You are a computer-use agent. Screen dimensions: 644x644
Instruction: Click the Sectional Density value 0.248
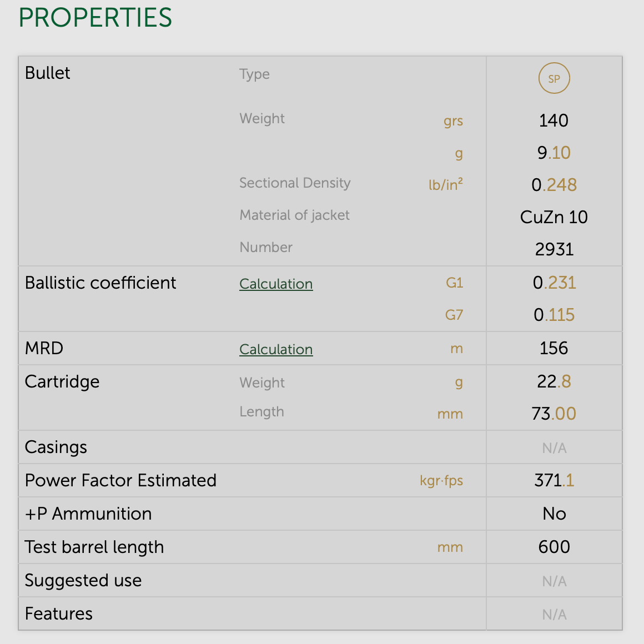click(554, 185)
